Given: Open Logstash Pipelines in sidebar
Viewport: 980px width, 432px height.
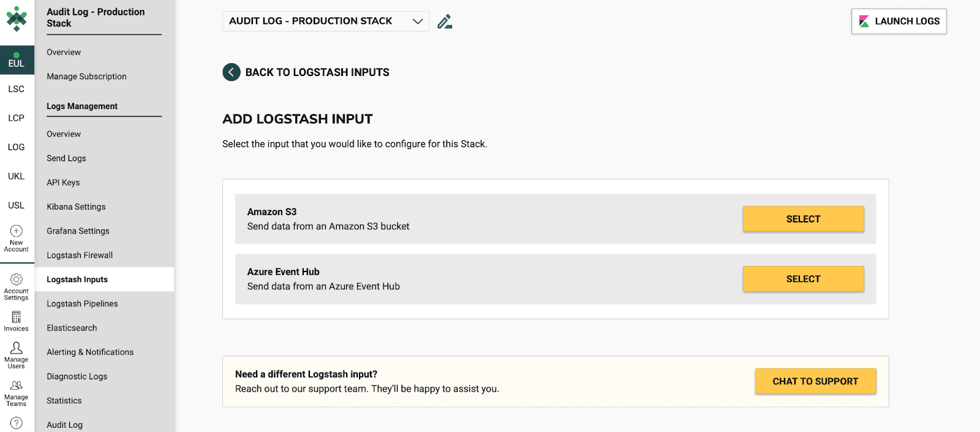Looking at the screenshot, I should click(82, 304).
